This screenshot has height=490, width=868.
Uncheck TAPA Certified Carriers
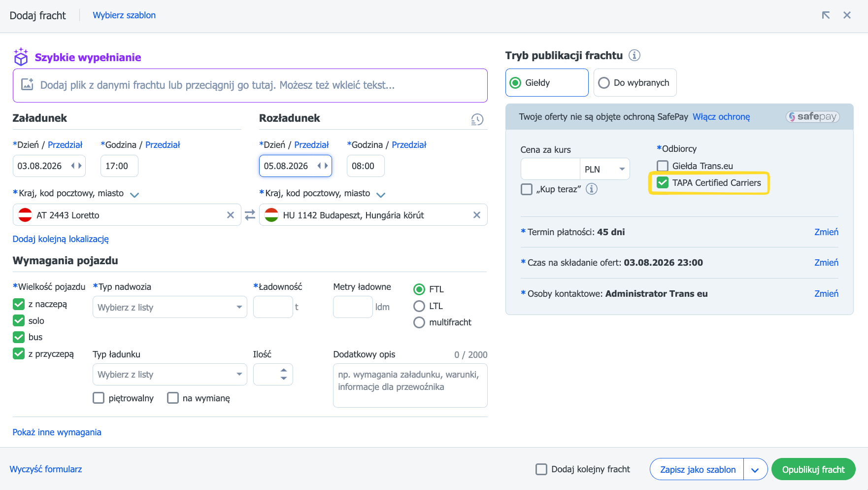click(663, 183)
